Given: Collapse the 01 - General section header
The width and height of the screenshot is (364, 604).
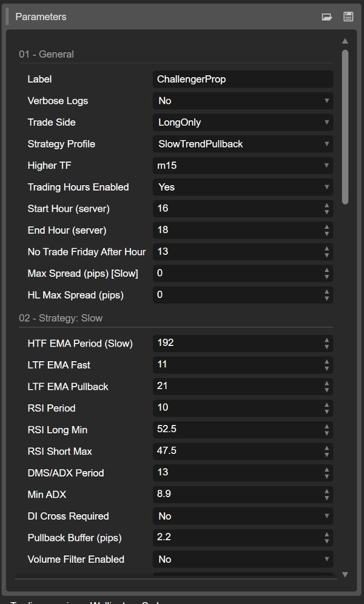Looking at the screenshot, I should tap(47, 54).
